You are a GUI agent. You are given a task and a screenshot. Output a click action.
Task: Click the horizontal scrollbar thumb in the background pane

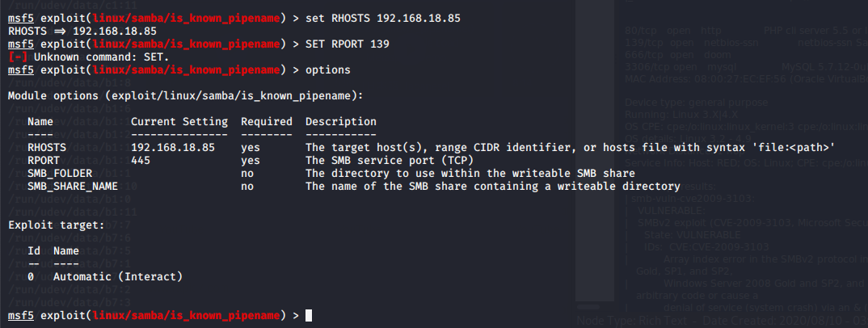[x=588, y=306]
